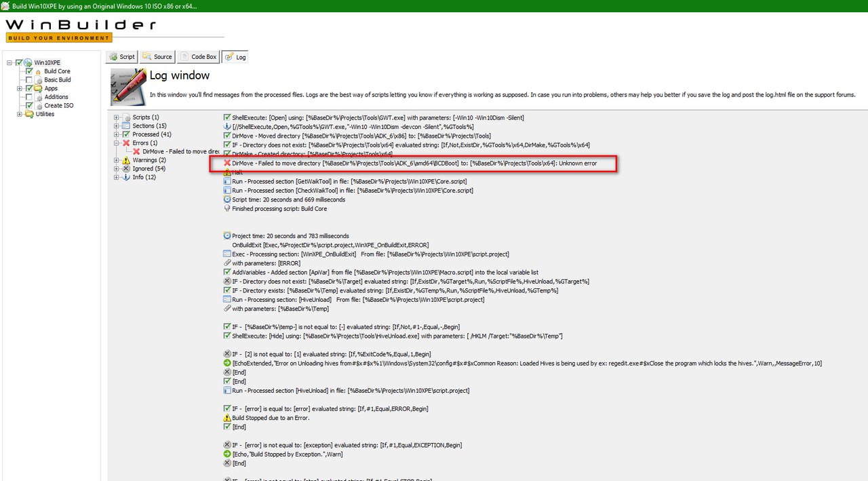
Task: Expand the Utilities folder node
Action: pyautogui.click(x=20, y=114)
